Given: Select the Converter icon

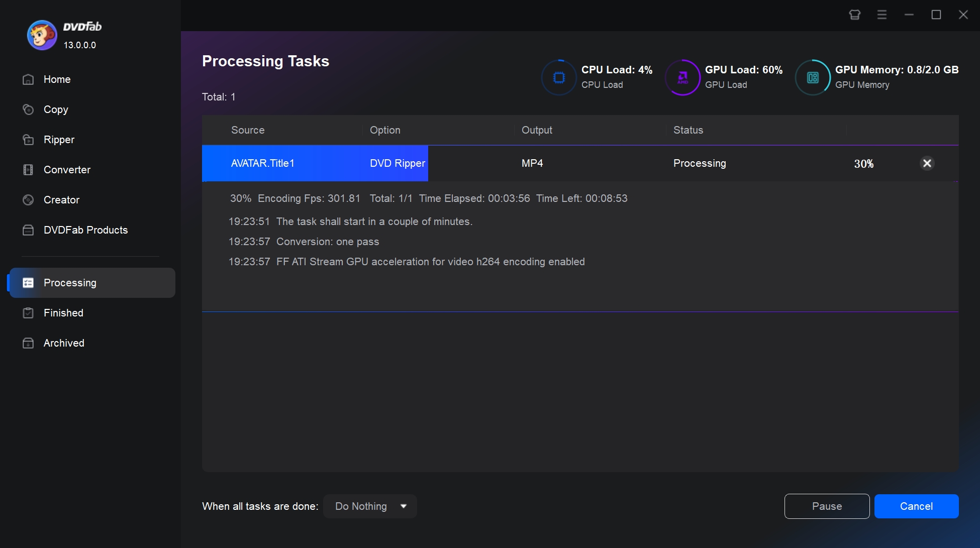Looking at the screenshot, I should pyautogui.click(x=27, y=169).
